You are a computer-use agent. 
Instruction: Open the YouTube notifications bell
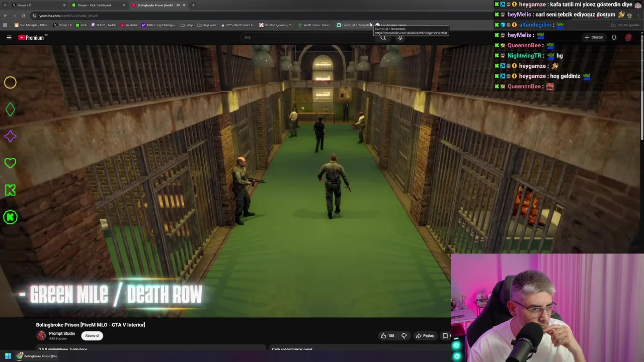pyautogui.click(x=614, y=37)
